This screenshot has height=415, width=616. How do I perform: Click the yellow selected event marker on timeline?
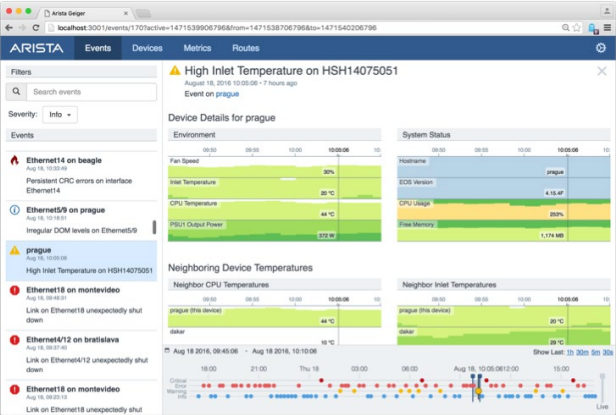(478, 391)
